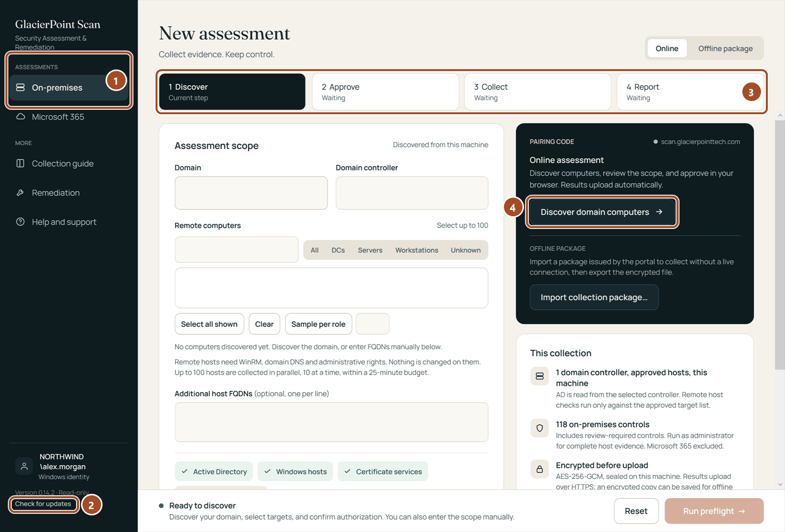785x532 pixels.
Task: Focus the Domain input field
Action: pos(251,193)
